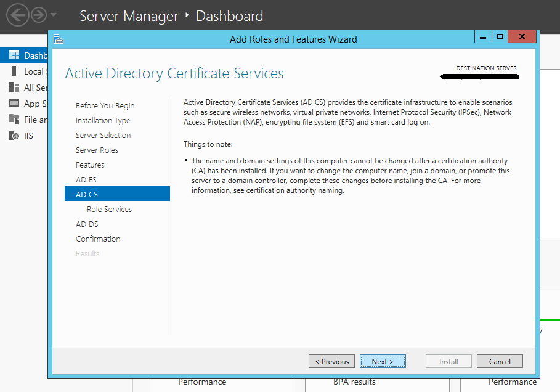Open the File and Storage Services icon
Screen dimensions: 560x392
pyautogui.click(x=14, y=120)
